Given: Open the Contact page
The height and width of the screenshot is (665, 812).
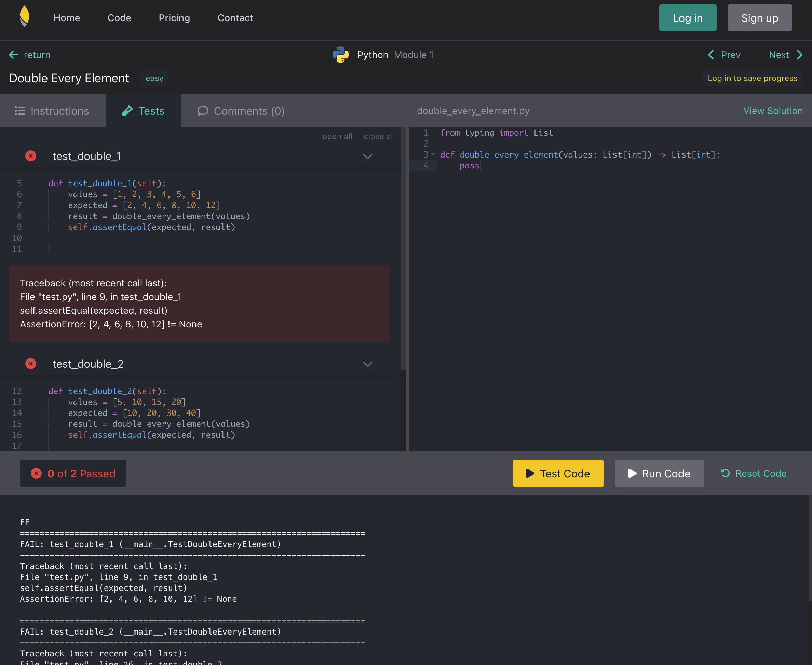Looking at the screenshot, I should click(235, 18).
